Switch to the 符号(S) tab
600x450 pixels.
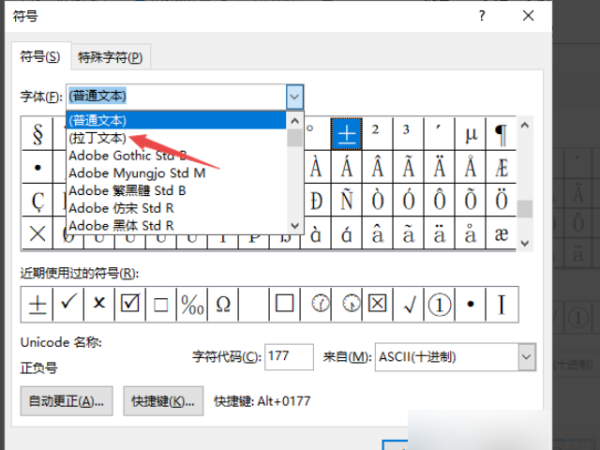41,57
